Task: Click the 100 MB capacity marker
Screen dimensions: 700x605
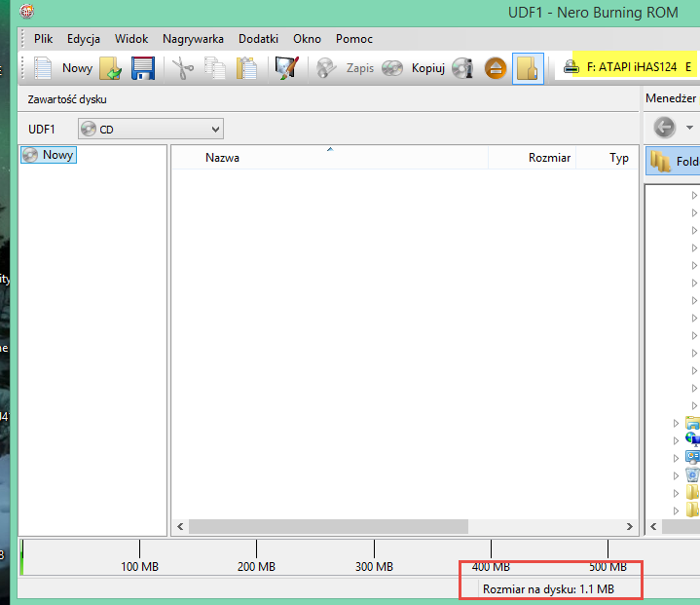Action: click(x=140, y=566)
